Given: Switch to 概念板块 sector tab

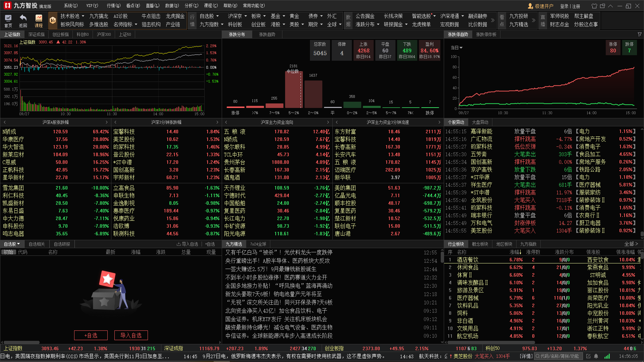Looking at the screenshot, I should [x=480, y=244].
